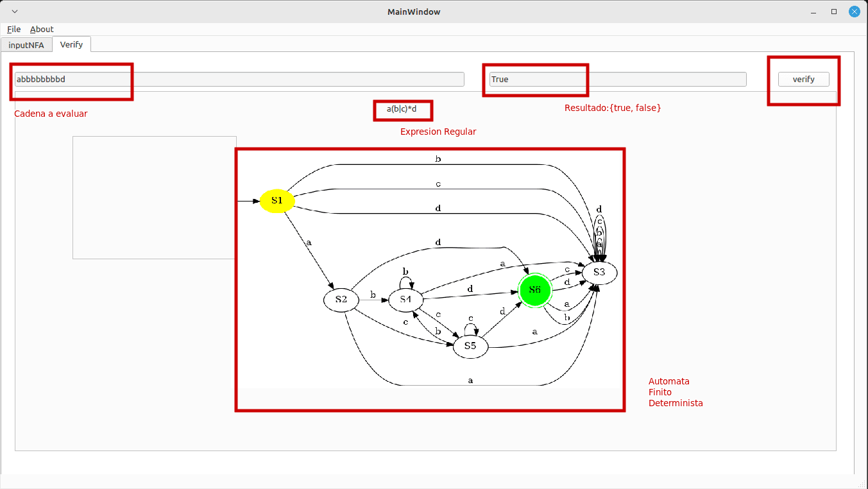Screen dimensions: 868x489
Task: Click the MainWindow title bar text
Action: pyautogui.click(x=414, y=12)
